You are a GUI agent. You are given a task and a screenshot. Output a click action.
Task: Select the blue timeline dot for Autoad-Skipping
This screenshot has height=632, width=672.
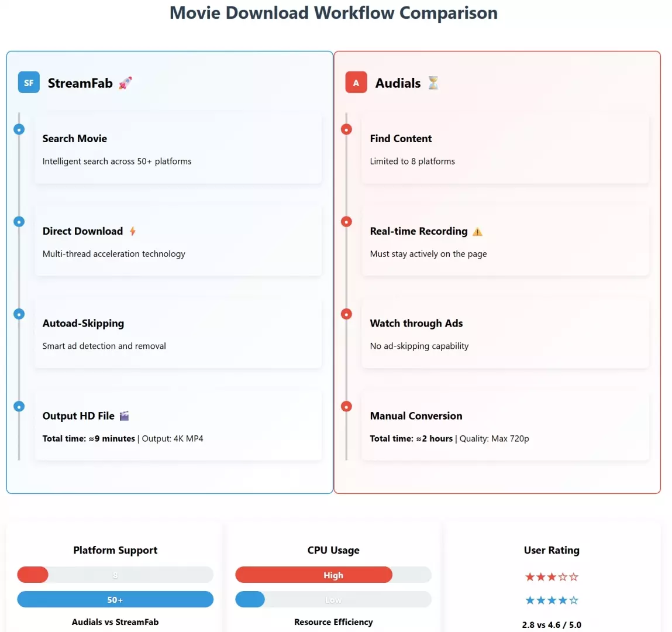click(x=19, y=314)
